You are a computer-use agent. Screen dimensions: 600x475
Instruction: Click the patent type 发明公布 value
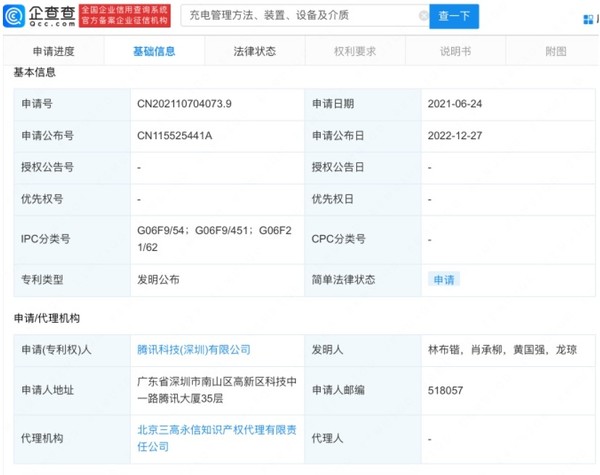tap(158, 280)
